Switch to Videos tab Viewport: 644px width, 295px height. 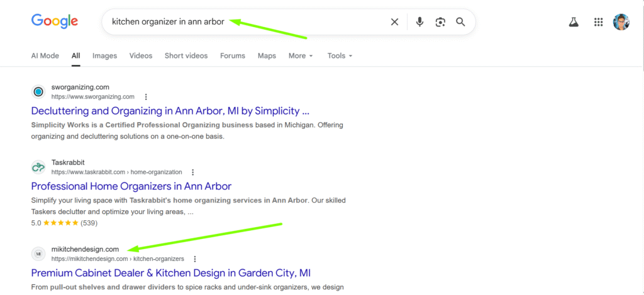(141, 56)
